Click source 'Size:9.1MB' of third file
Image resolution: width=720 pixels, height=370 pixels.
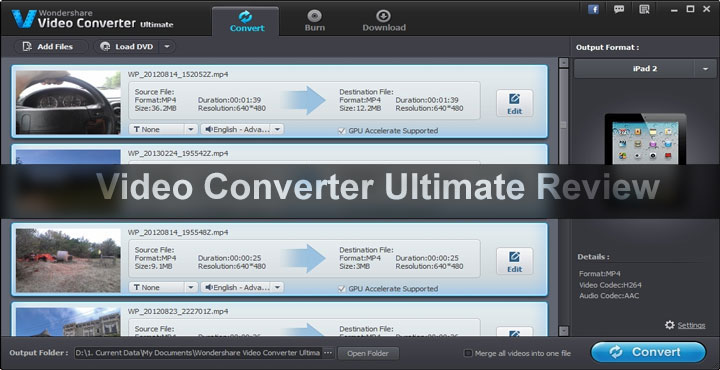[x=154, y=267]
